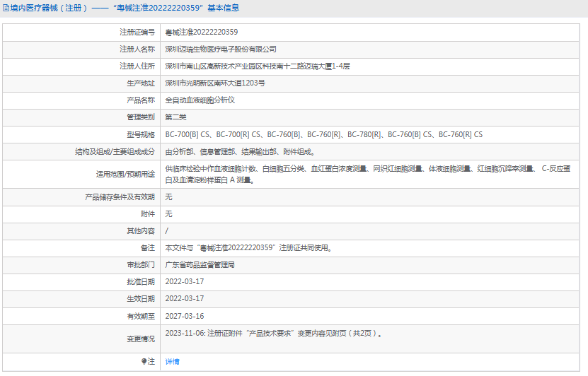Select the slash value in 其他内容 row
This screenshot has height=376, width=588.
(x=167, y=231)
